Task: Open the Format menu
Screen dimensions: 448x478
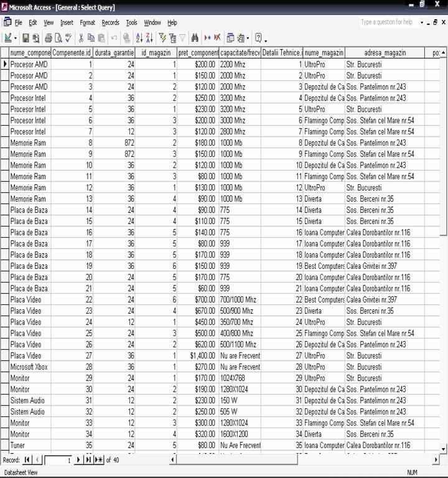Action: [87, 22]
